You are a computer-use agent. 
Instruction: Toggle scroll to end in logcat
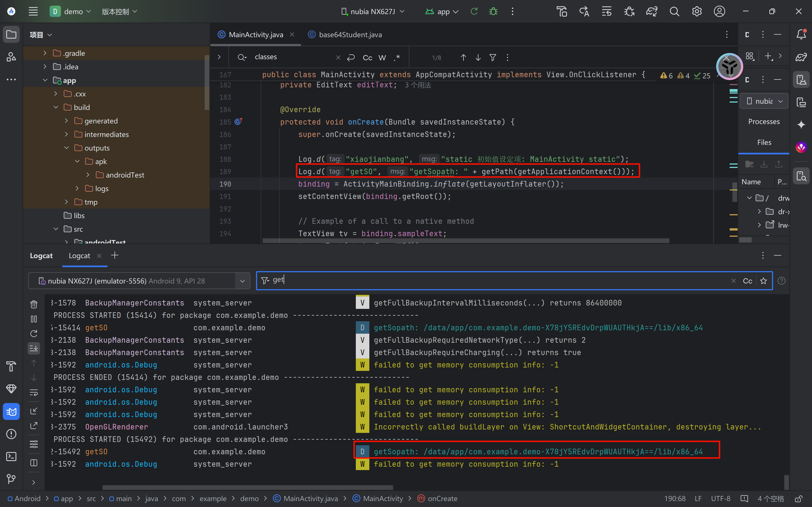34,348
